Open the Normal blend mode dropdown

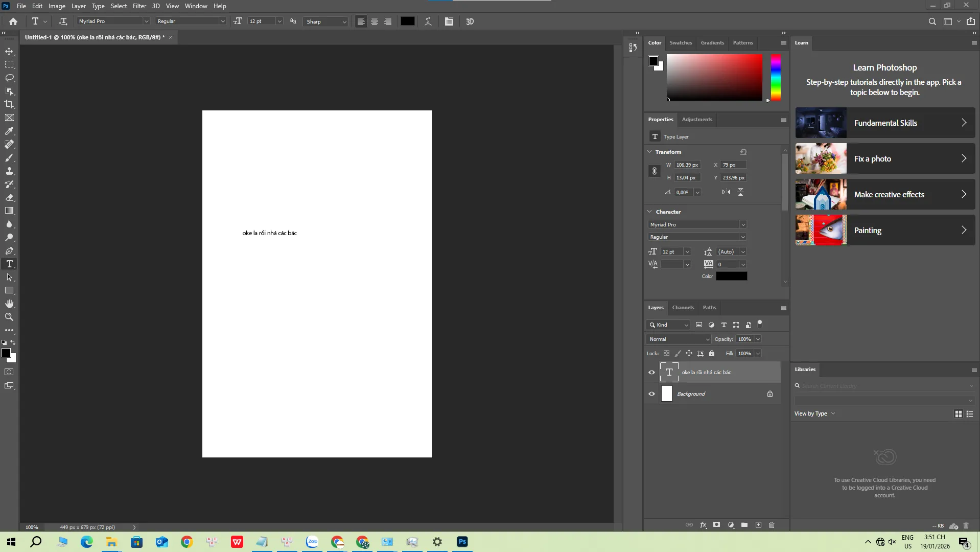(678, 339)
